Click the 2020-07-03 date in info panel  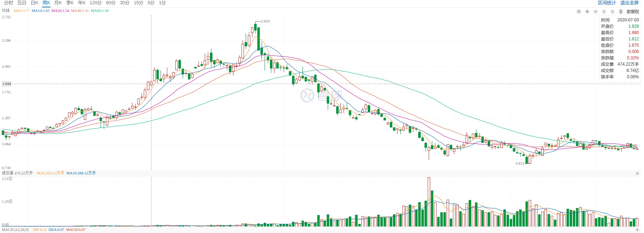pyautogui.click(x=628, y=20)
